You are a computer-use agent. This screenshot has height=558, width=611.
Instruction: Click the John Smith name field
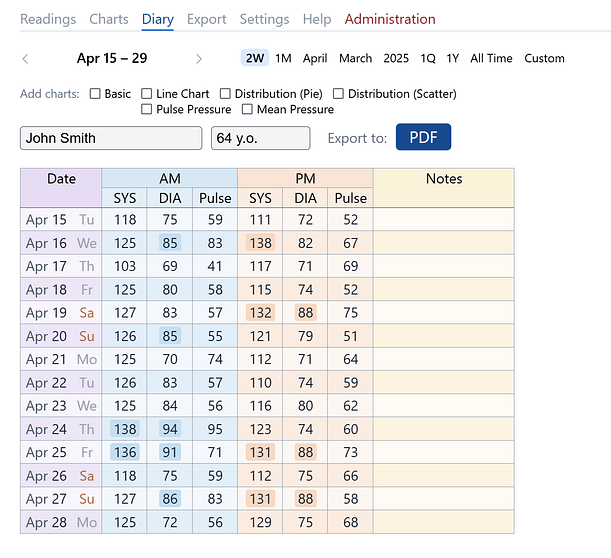coord(111,138)
